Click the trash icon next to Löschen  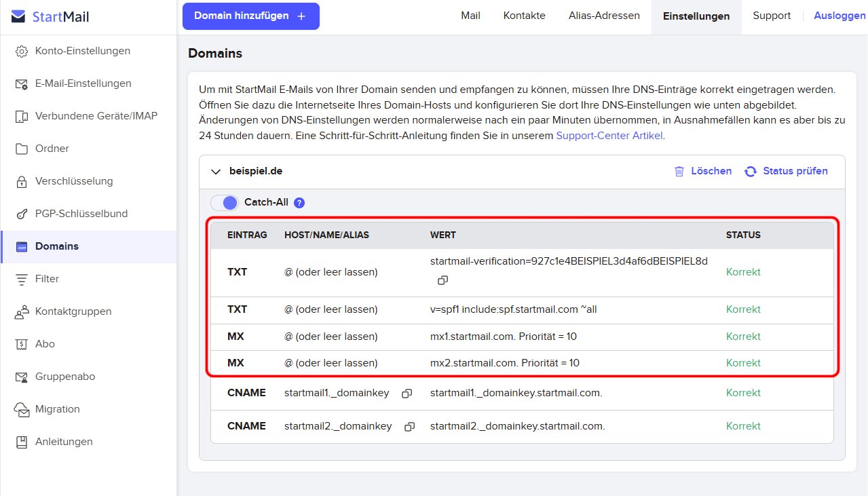pyautogui.click(x=679, y=171)
